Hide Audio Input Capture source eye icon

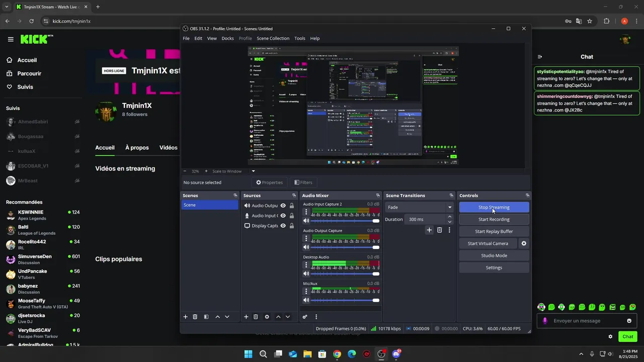(x=283, y=216)
